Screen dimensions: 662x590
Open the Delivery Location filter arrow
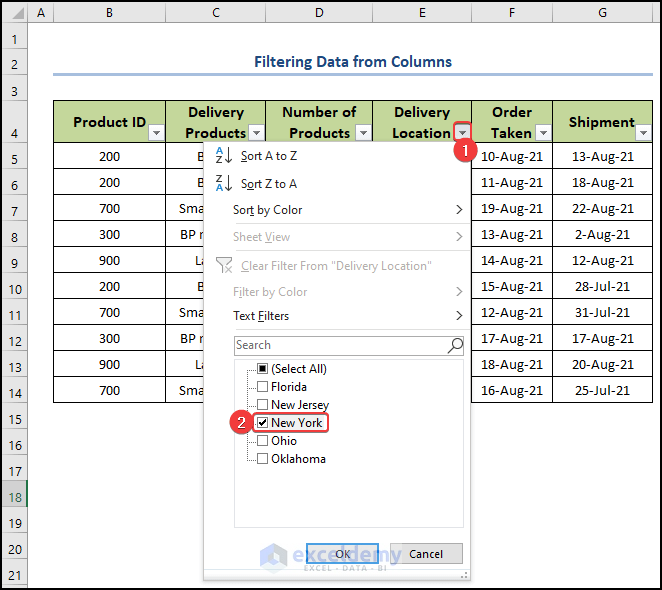coord(461,133)
